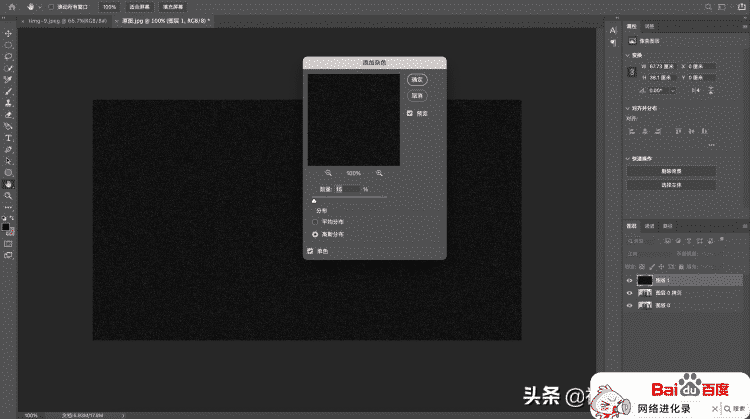This screenshot has height=419, width=750.
Task: Click the Select Subject quick action
Action: (x=671, y=185)
